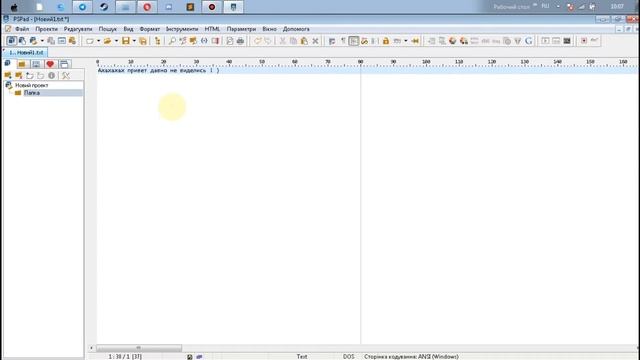Image resolution: width=640 pixels, height=360 pixels.
Task: Click the delete X icon
Action: (315, 41)
